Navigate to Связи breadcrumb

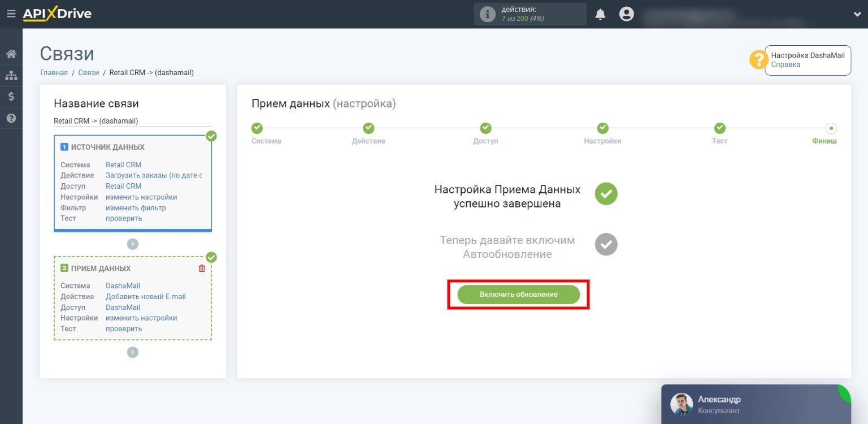point(89,72)
